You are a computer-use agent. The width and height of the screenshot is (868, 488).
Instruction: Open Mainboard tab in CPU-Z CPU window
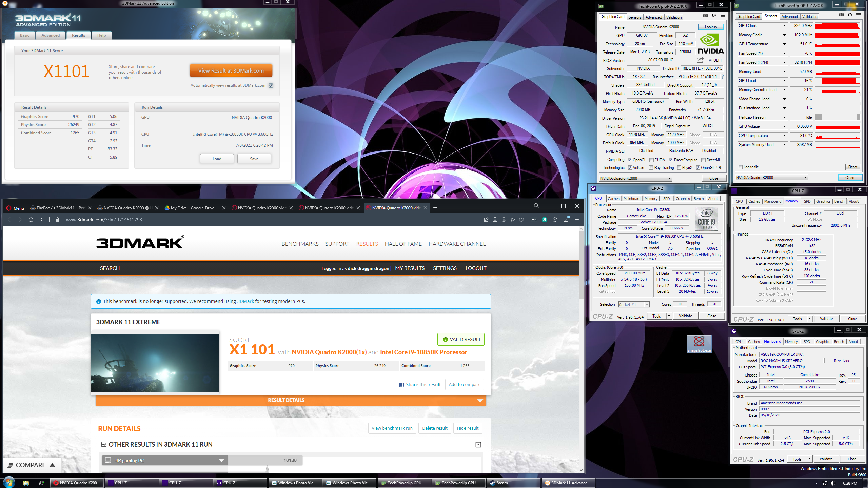[632, 199]
